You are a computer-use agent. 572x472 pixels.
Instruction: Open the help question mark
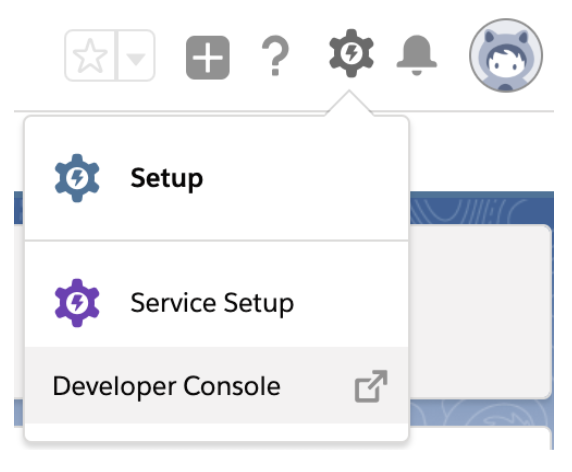pos(275,55)
